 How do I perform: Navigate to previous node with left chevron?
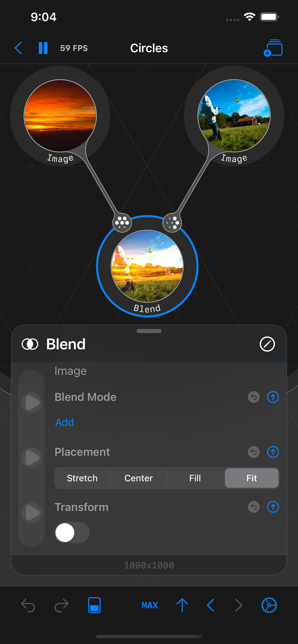coord(211,605)
